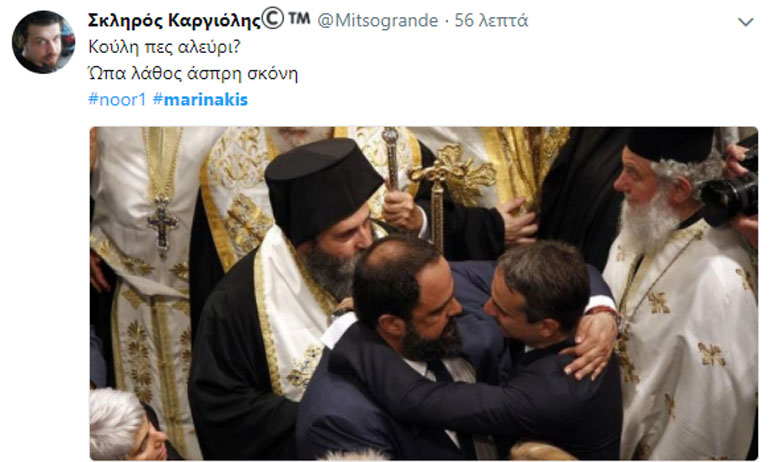Visit the @Mitsogrande handle
This screenshot has width=770, height=462.
378,21
